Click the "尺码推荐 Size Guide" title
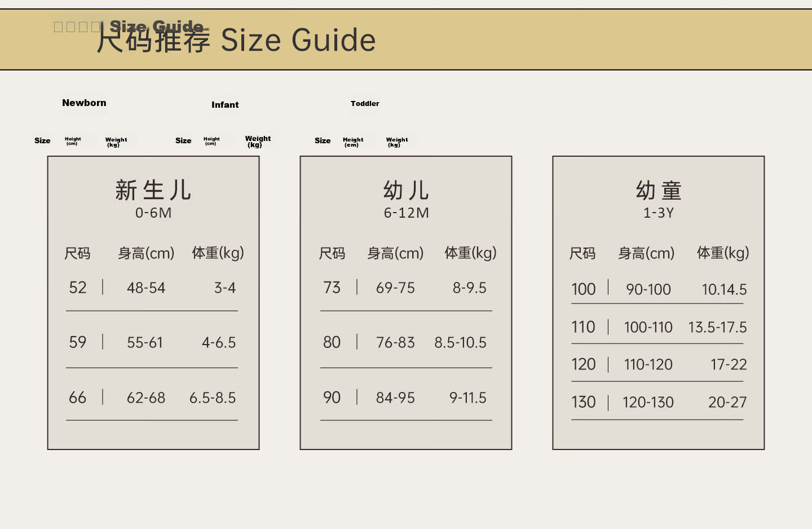The height and width of the screenshot is (529, 812). (x=236, y=40)
